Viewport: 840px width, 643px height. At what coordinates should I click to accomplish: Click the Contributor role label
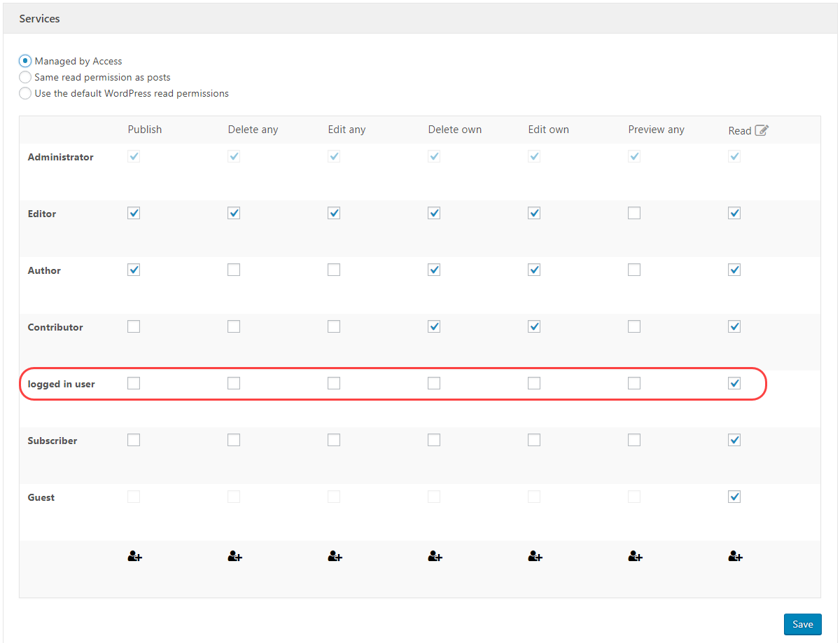tap(55, 327)
